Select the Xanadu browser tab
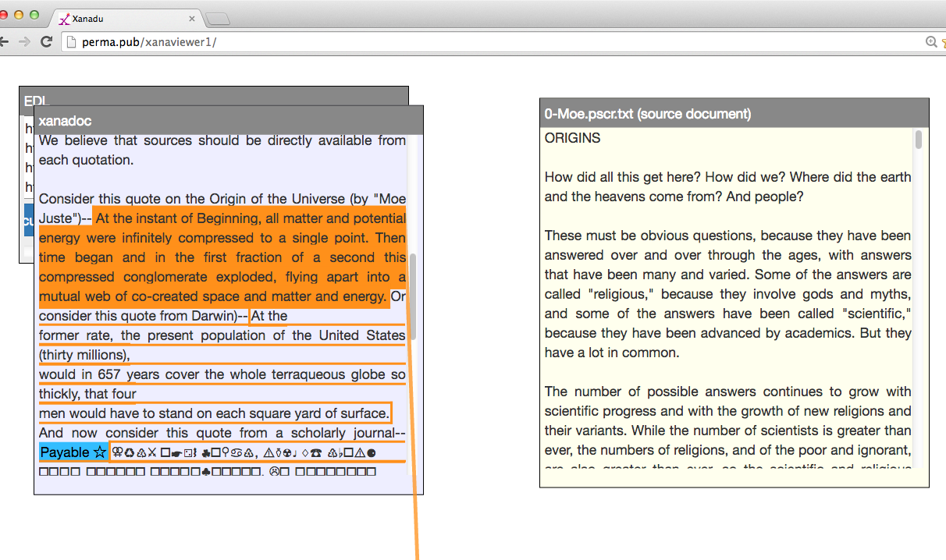Image resolution: width=946 pixels, height=560 pixels. coord(125,18)
